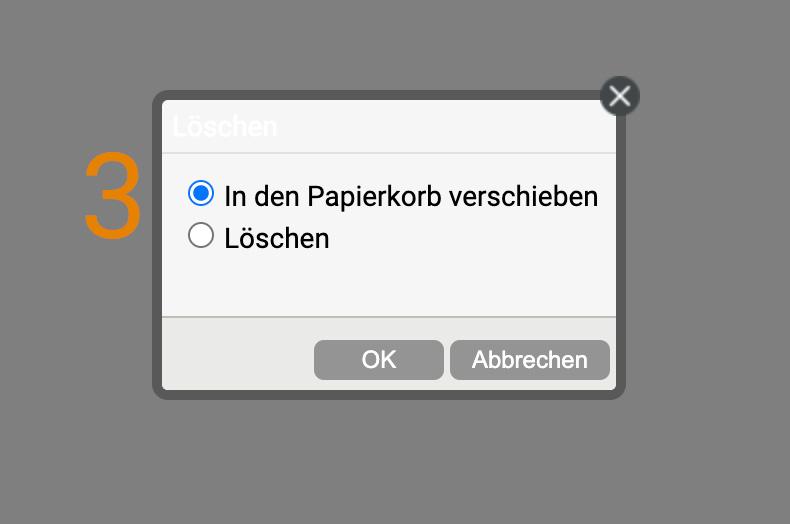
Task: Click the word 'Papierkorb' in the first option
Action: tap(374, 196)
